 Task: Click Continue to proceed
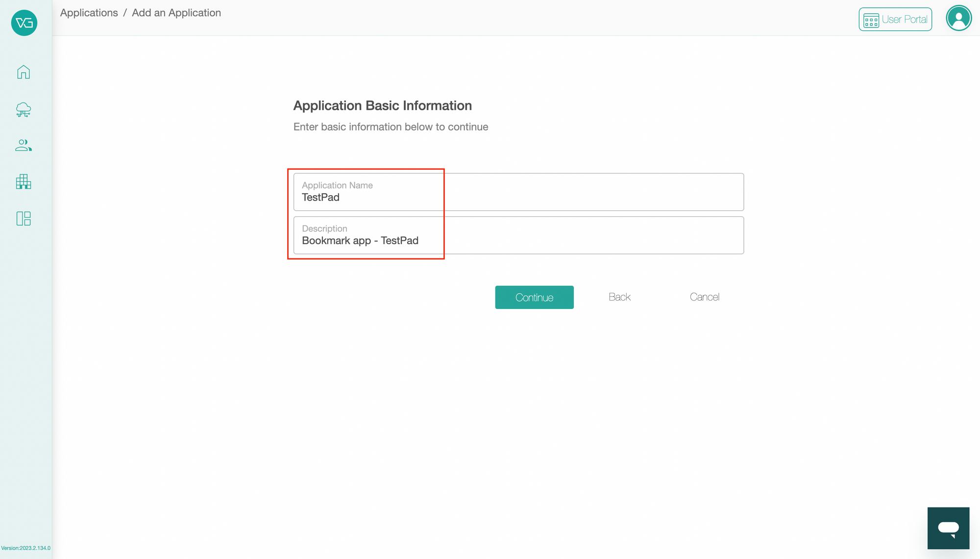click(x=534, y=297)
